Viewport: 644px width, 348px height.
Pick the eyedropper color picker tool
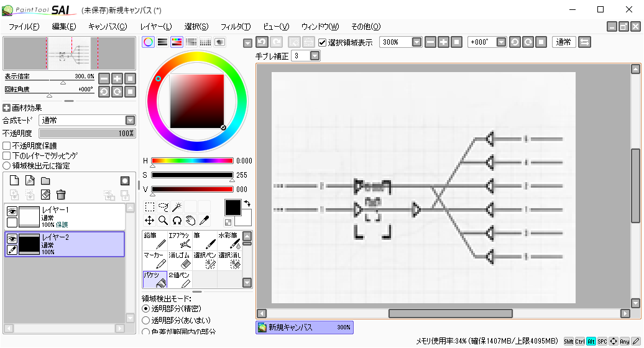[204, 220]
